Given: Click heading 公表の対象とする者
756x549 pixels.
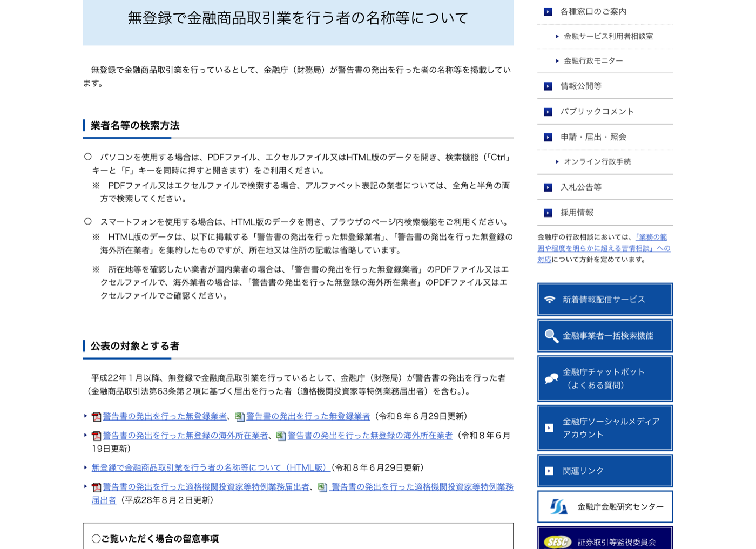Looking at the screenshot, I should click(x=135, y=346).
